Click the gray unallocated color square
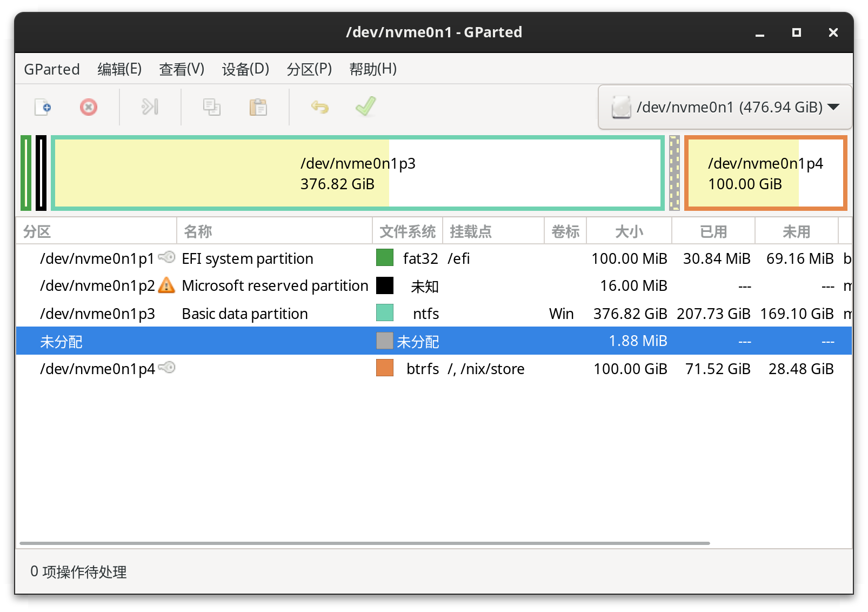868x612 pixels. 385,341
